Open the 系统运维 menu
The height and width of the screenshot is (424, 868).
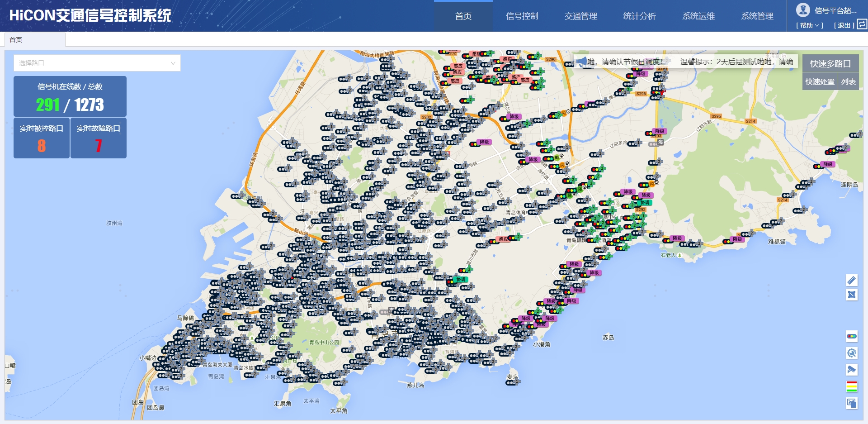click(698, 16)
